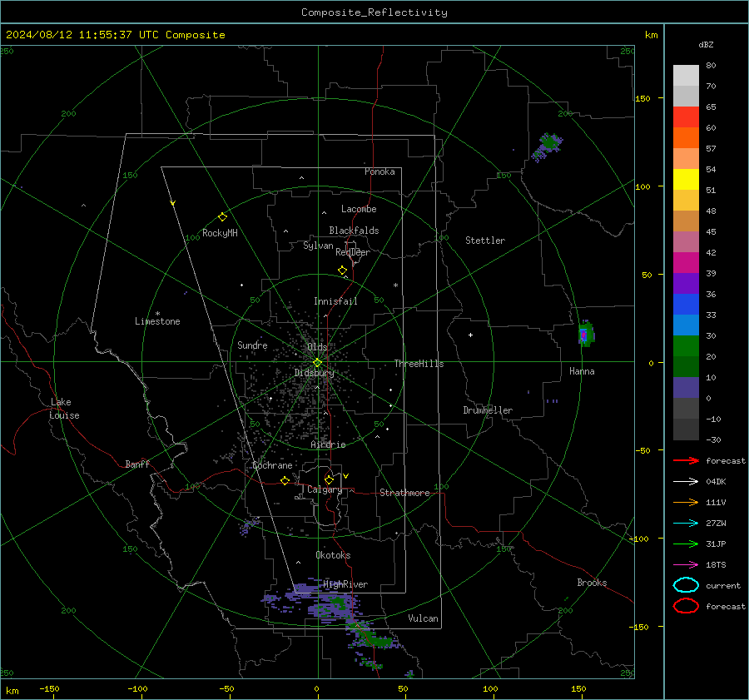Click the cyan 'current' ellipse legend icon
The height and width of the screenshot is (700, 749).
click(x=686, y=585)
